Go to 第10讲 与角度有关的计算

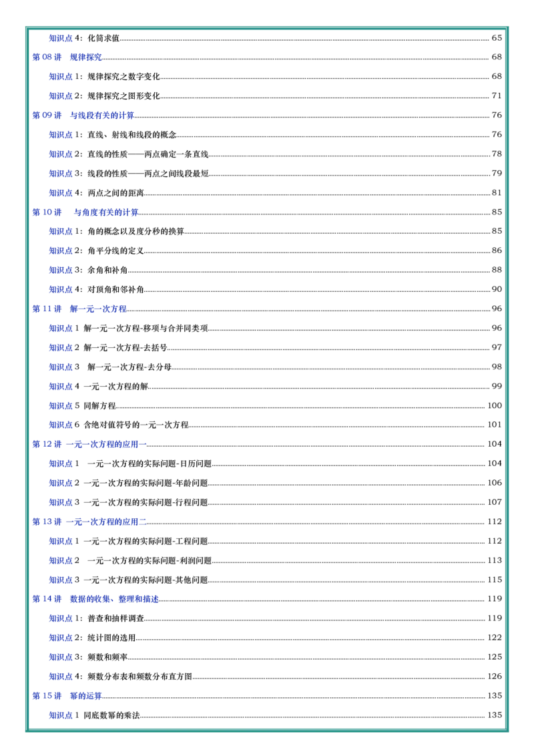click(x=267, y=212)
